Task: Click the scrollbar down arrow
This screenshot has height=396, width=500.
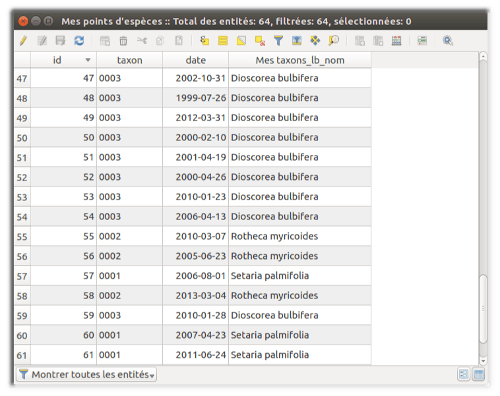Action: click(x=483, y=361)
